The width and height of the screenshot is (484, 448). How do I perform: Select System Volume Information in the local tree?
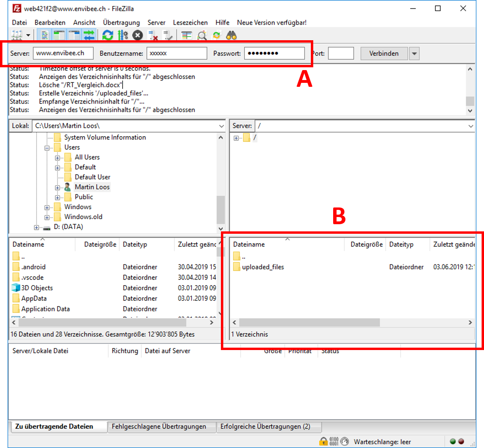tap(105, 137)
